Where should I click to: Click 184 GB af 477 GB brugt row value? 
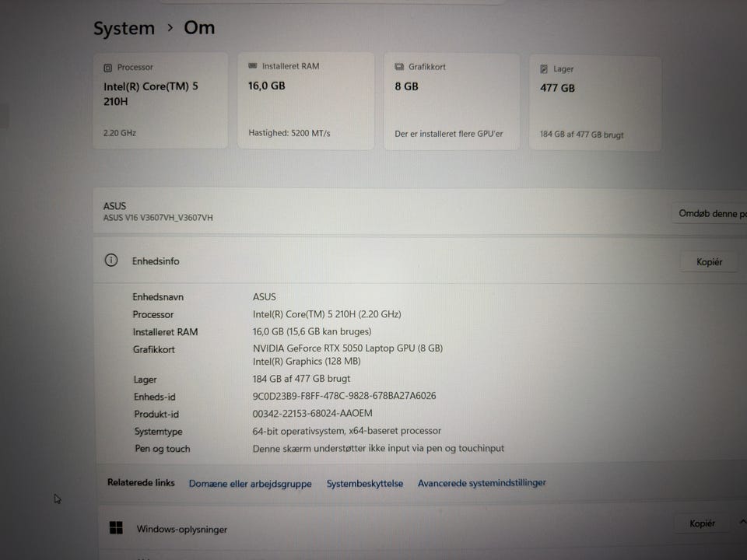tap(301, 379)
